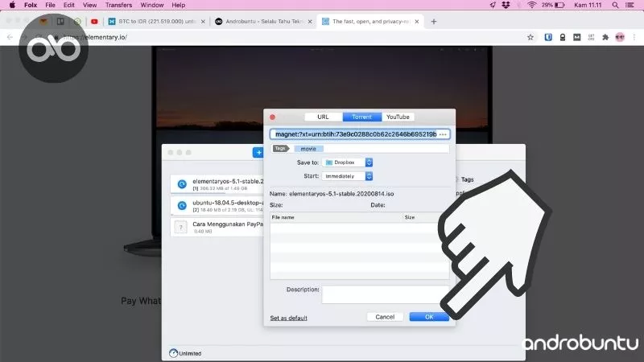Viewport: 644px width, 362px height.
Task: Click the ubuntu download status icon
Action: [x=182, y=206]
